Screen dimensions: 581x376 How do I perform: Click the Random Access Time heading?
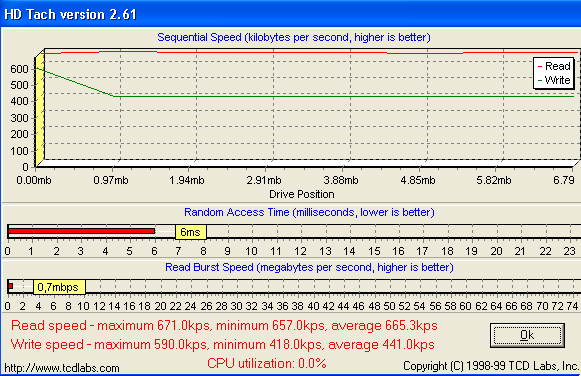[309, 212]
